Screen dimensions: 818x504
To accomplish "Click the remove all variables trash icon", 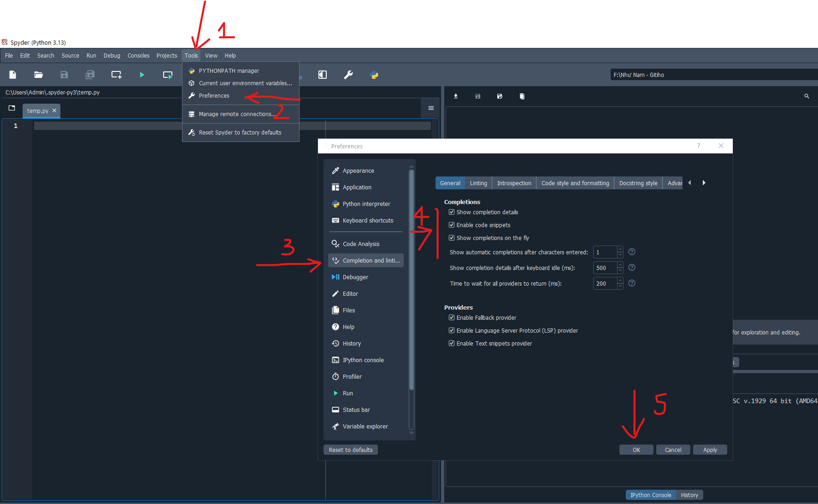I will (522, 96).
